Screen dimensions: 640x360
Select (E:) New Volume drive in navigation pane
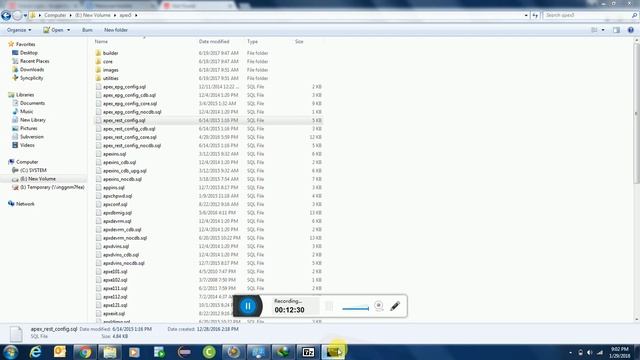click(38, 179)
